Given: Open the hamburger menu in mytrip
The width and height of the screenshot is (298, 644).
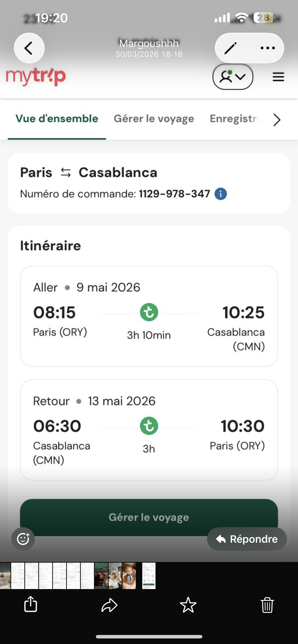Looking at the screenshot, I should click(278, 77).
